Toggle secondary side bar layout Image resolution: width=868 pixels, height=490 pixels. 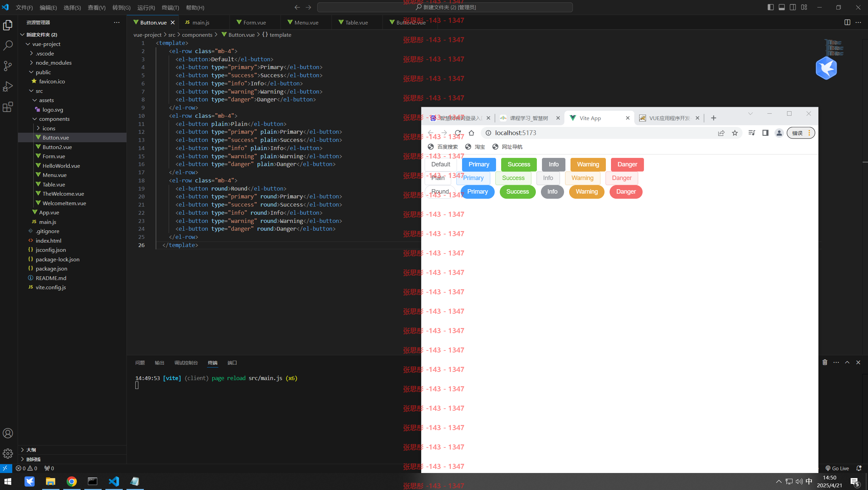[793, 7]
